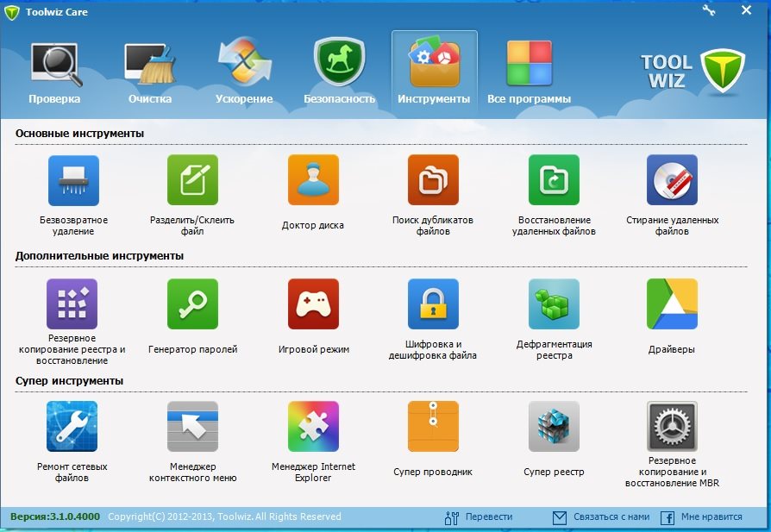Open Супер реестр tool
Viewport: 771px width, 532px height.
(x=554, y=426)
